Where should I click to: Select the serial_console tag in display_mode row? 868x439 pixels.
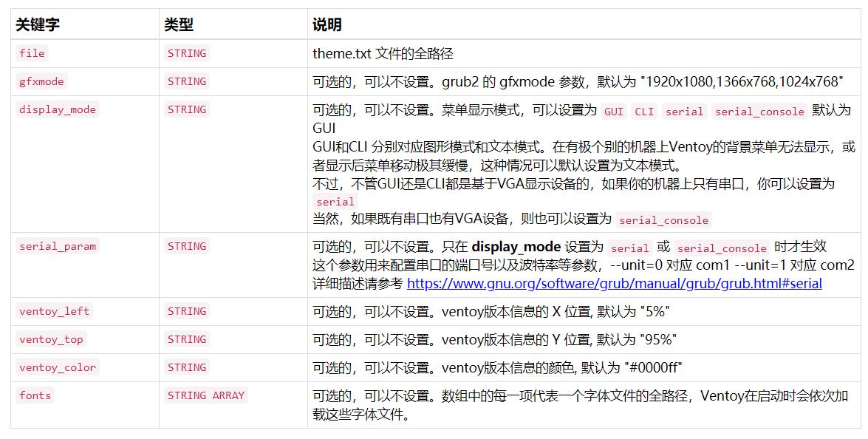tap(758, 112)
